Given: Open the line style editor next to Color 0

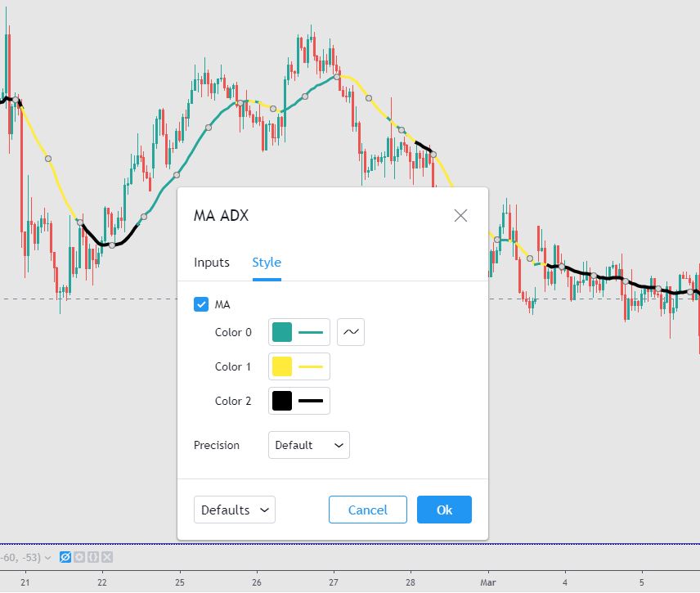Looking at the screenshot, I should [351, 332].
